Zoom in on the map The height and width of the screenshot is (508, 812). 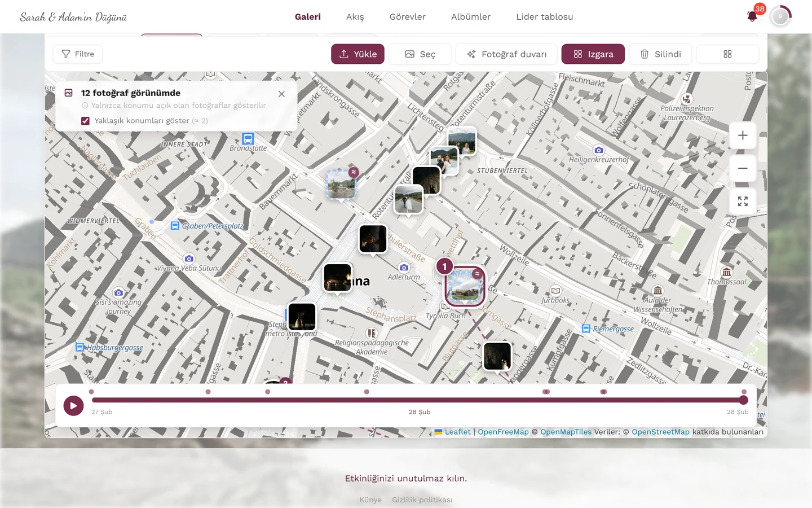tap(743, 135)
